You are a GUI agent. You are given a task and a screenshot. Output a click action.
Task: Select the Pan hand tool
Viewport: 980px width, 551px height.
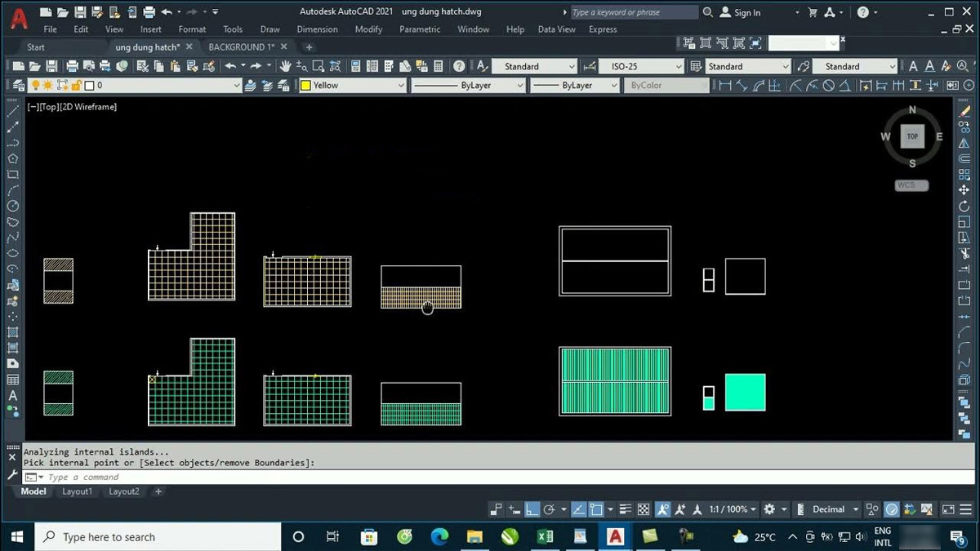[285, 66]
